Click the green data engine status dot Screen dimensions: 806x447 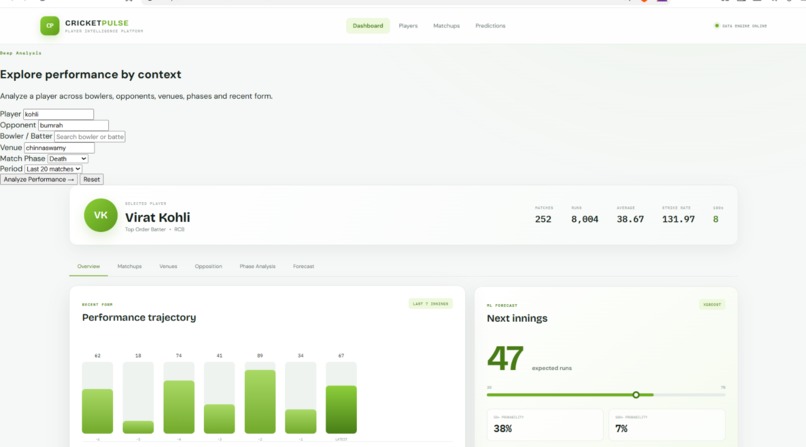[x=717, y=26]
